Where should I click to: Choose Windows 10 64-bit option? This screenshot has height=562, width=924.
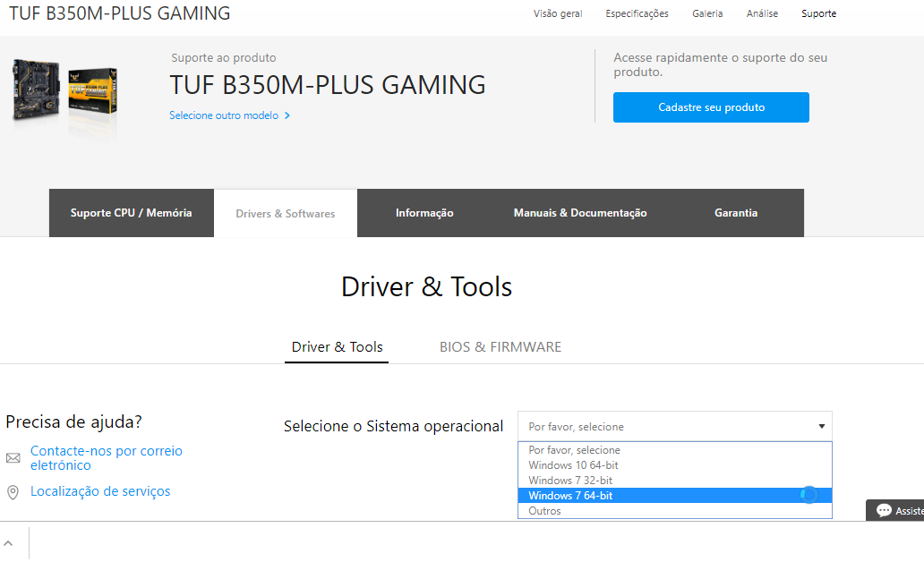(x=675, y=464)
